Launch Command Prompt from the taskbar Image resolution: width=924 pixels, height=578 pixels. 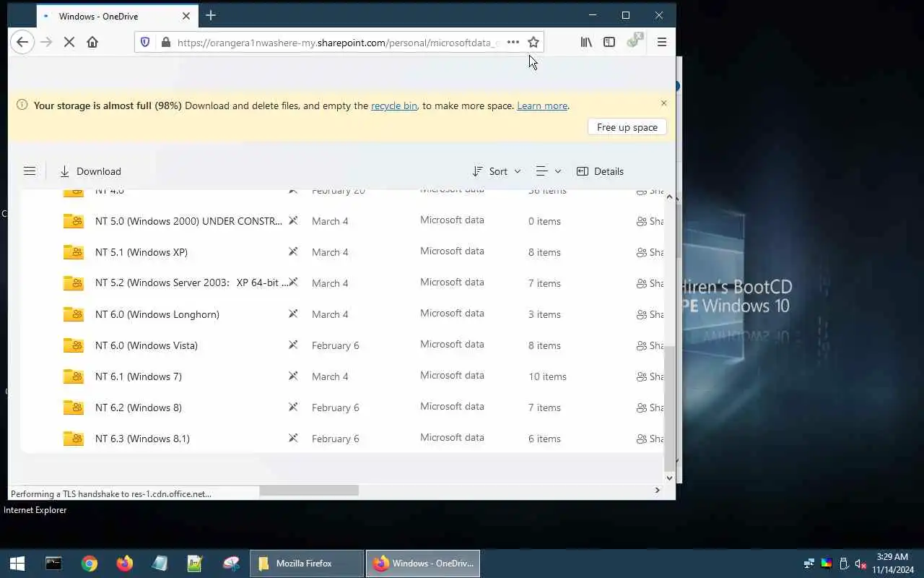(x=53, y=564)
